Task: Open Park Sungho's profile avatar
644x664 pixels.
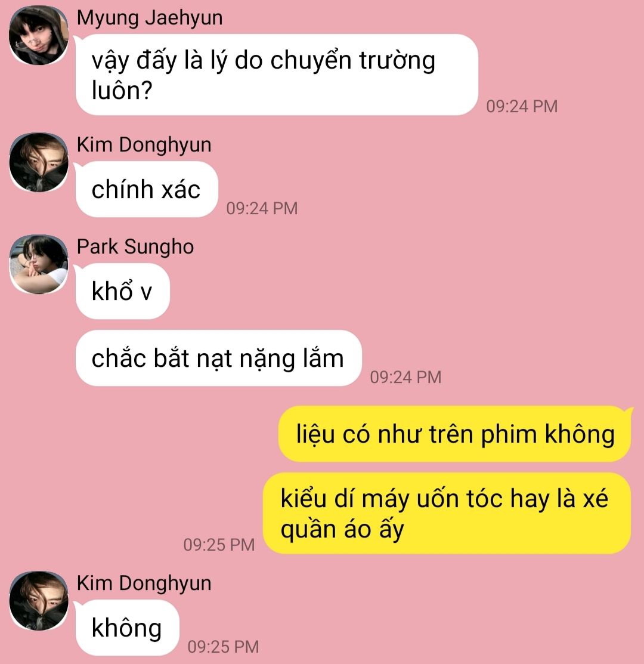Action: [39, 265]
